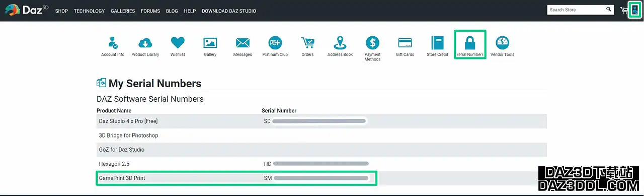Open the FORUMS menu item
644x196 pixels.
150,11
